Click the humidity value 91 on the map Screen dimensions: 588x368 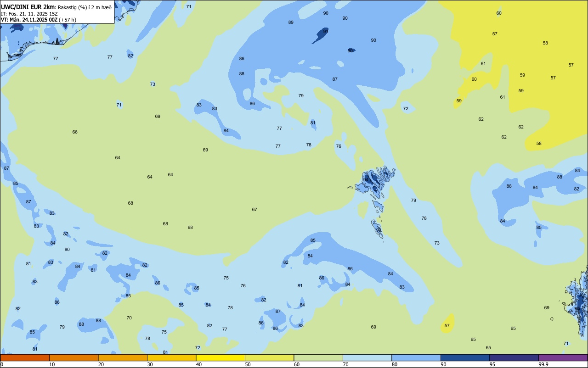(325, 31)
